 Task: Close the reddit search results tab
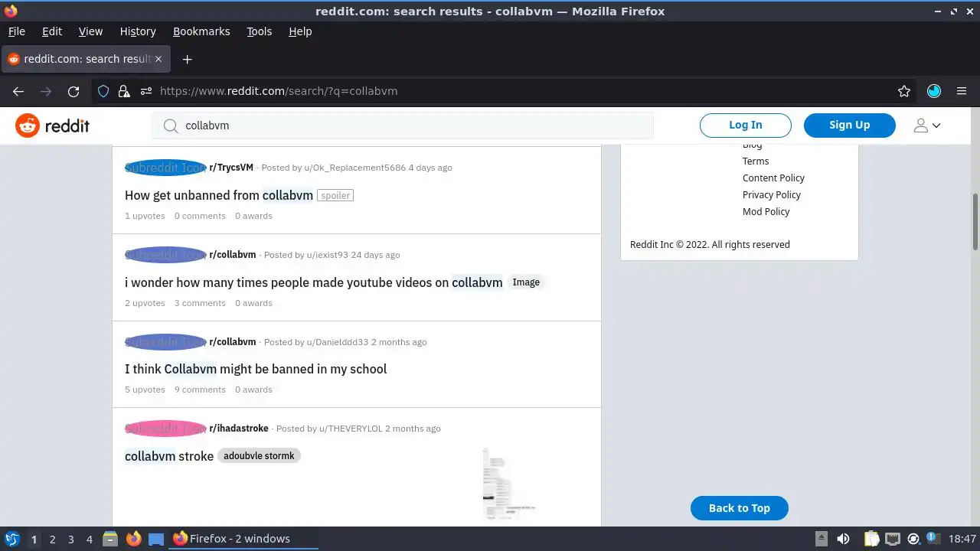pos(159,59)
